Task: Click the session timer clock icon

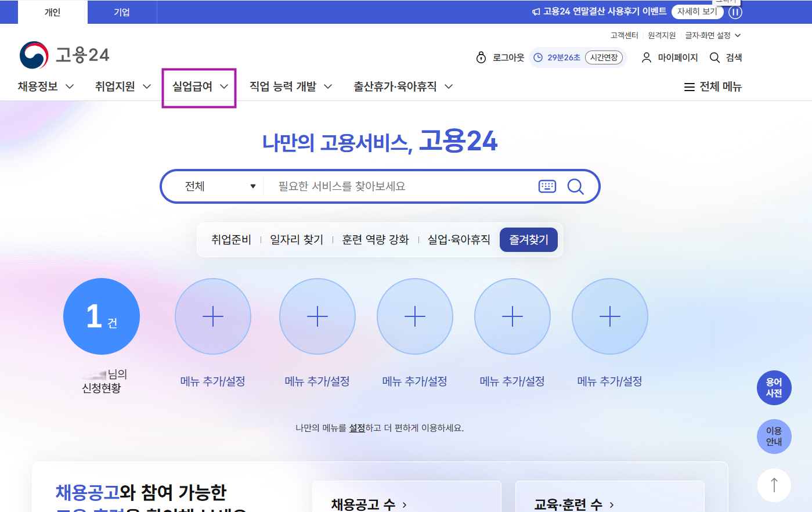Action: point(538,57)
